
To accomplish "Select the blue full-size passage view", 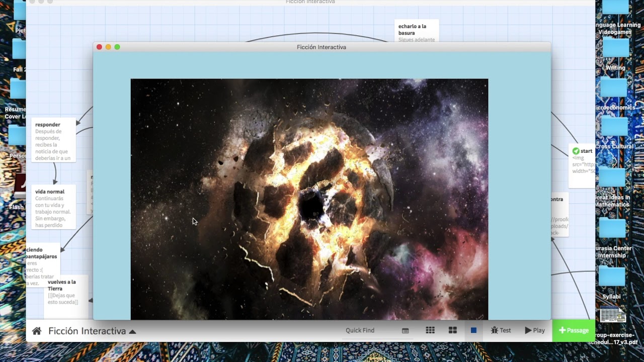I will [473, 330].
